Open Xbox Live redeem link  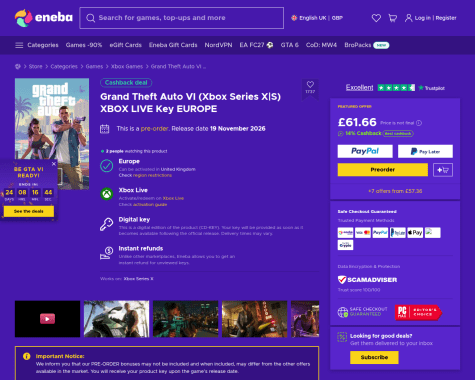pos(173,198)
